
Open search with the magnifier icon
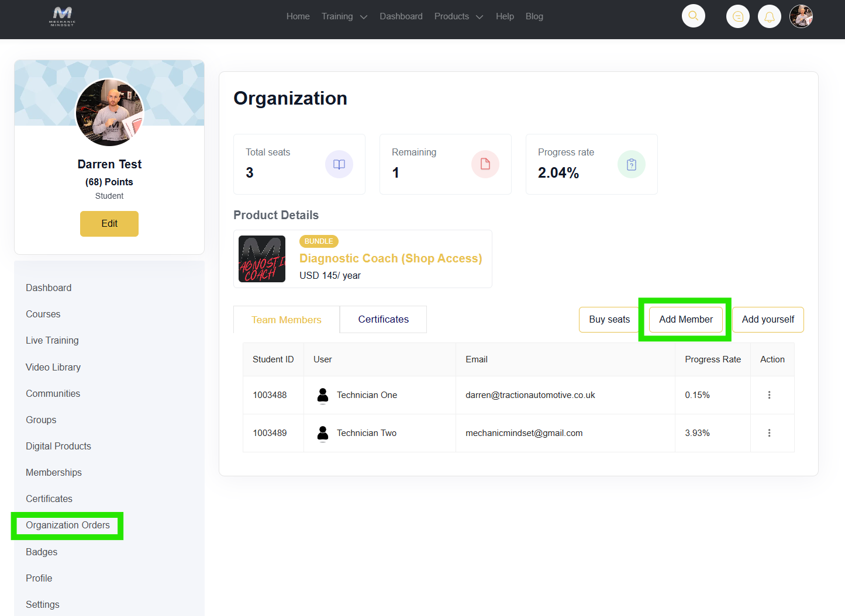693,16
